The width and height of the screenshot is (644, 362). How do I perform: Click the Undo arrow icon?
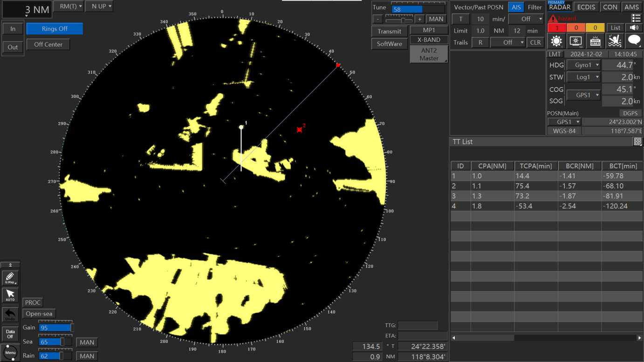coord(10,314)
